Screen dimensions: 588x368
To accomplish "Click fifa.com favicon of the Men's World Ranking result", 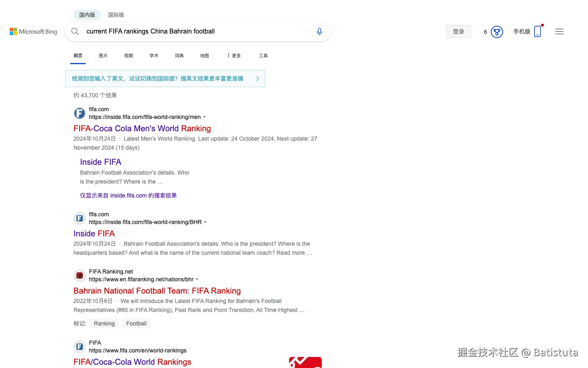I will 80,113.
